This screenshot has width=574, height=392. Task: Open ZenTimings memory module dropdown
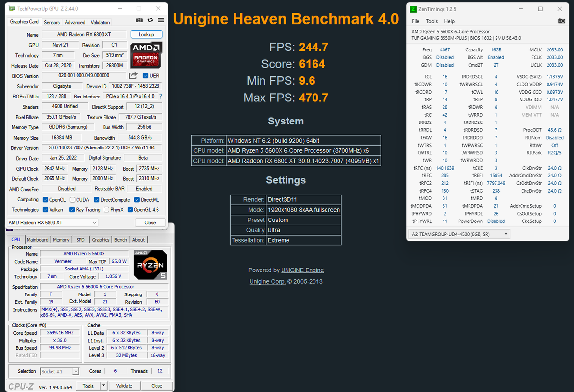459,234
